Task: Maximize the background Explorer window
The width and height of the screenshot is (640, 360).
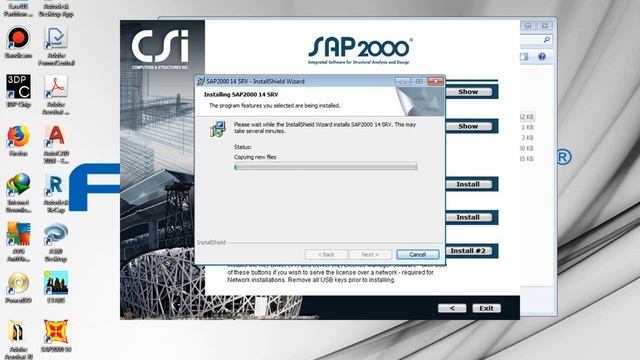Action: click(528, 26)
